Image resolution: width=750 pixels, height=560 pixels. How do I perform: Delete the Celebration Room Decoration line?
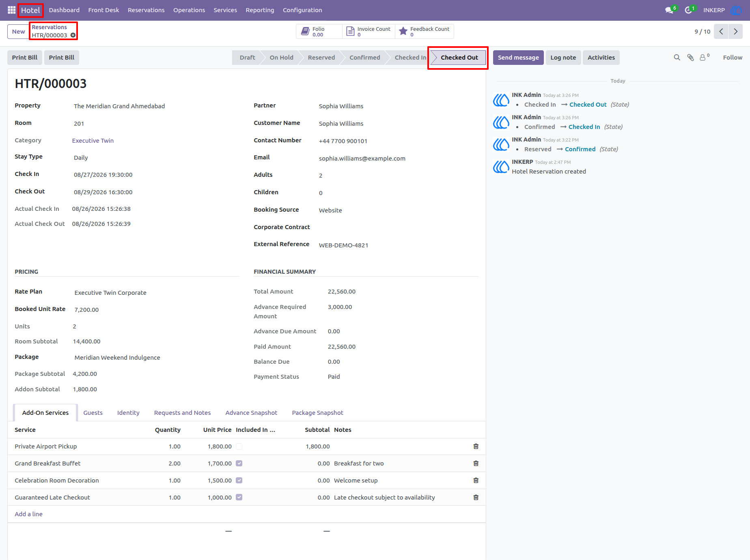pos(476,481)
